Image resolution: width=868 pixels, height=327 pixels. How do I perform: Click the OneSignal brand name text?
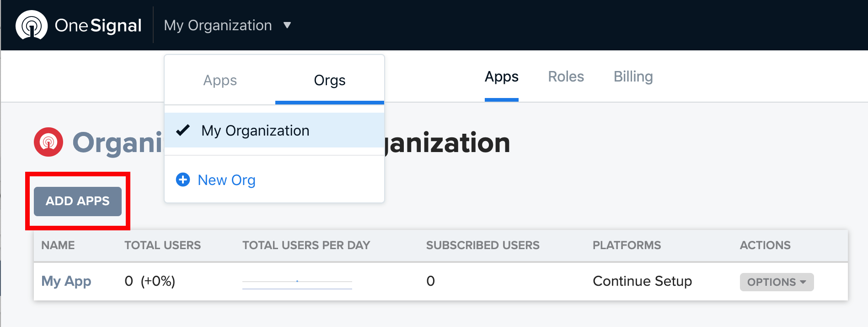[x=98, y=25]
